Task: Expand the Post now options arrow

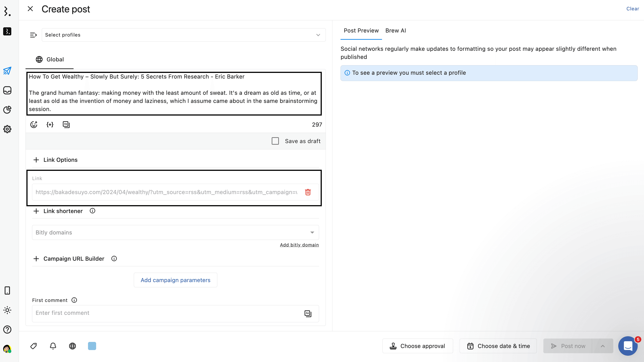Action: (603, 346)
